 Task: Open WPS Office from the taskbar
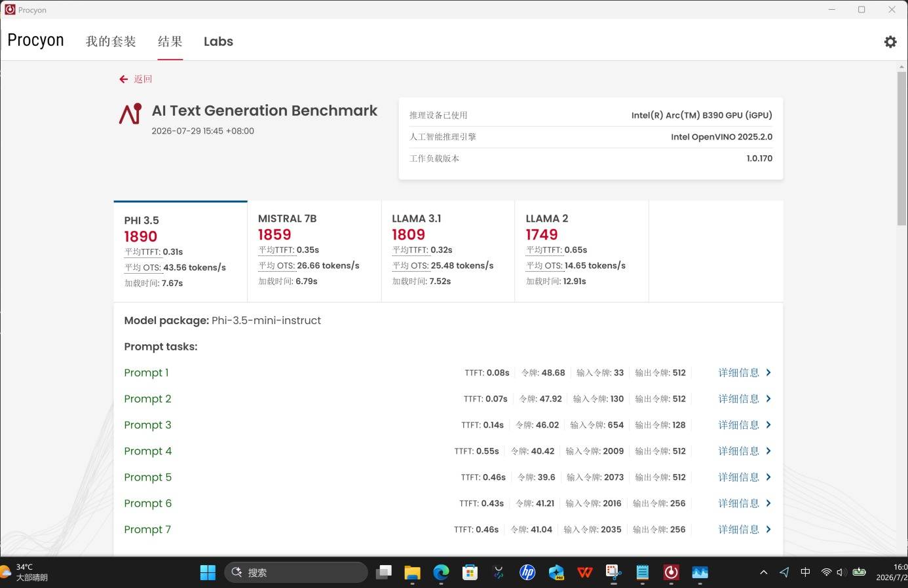click(585, 572)
